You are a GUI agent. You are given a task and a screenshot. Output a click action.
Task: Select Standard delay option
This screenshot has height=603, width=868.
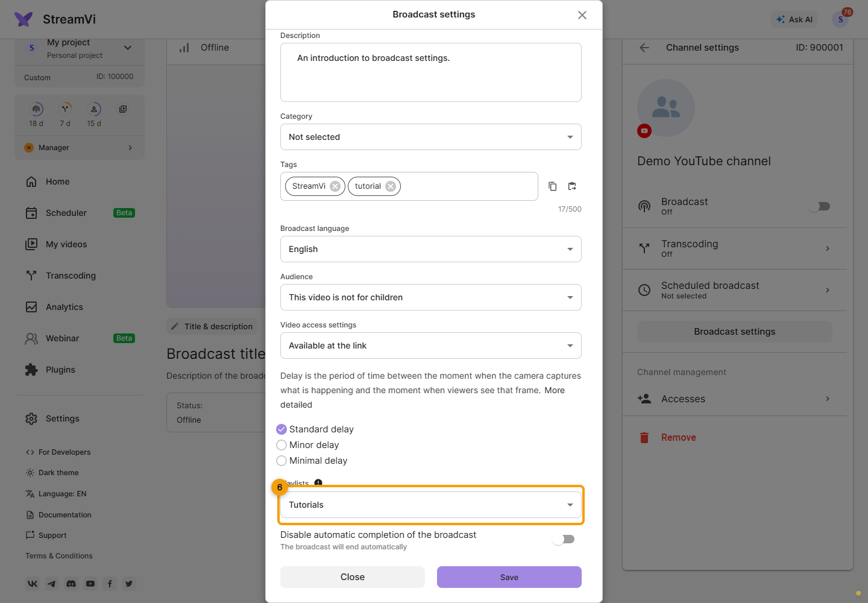[x=281, y=429]
